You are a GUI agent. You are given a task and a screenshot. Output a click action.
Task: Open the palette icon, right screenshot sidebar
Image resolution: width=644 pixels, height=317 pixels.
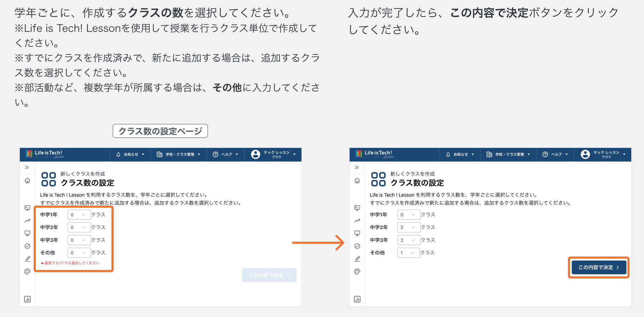357,271
